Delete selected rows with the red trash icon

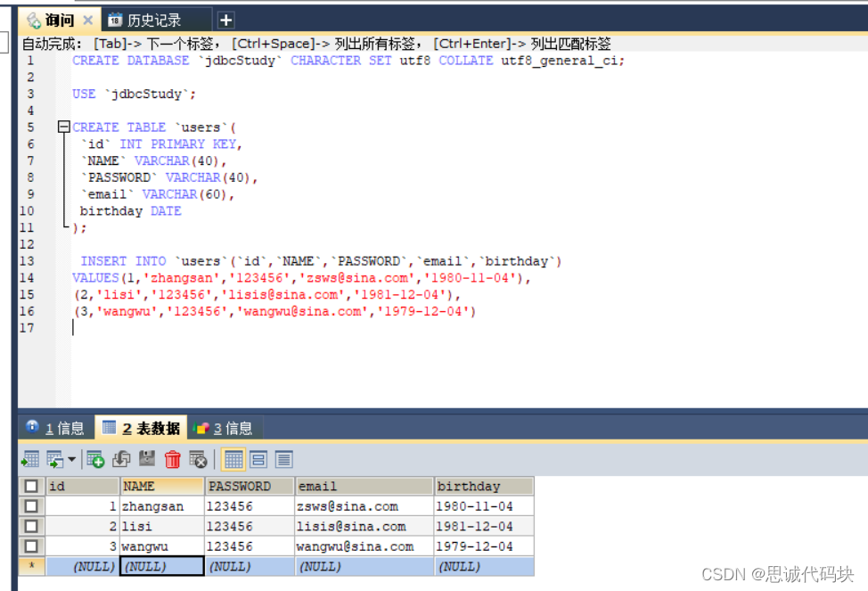coord(173,459)
